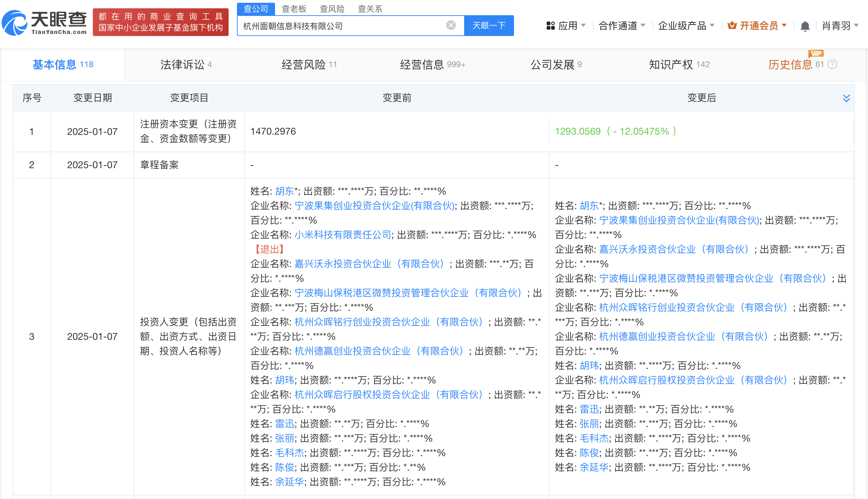Screen dimensions: 868x499
Task: Switch to the 法律诉讼 tab
Action: tap(186, 65)
